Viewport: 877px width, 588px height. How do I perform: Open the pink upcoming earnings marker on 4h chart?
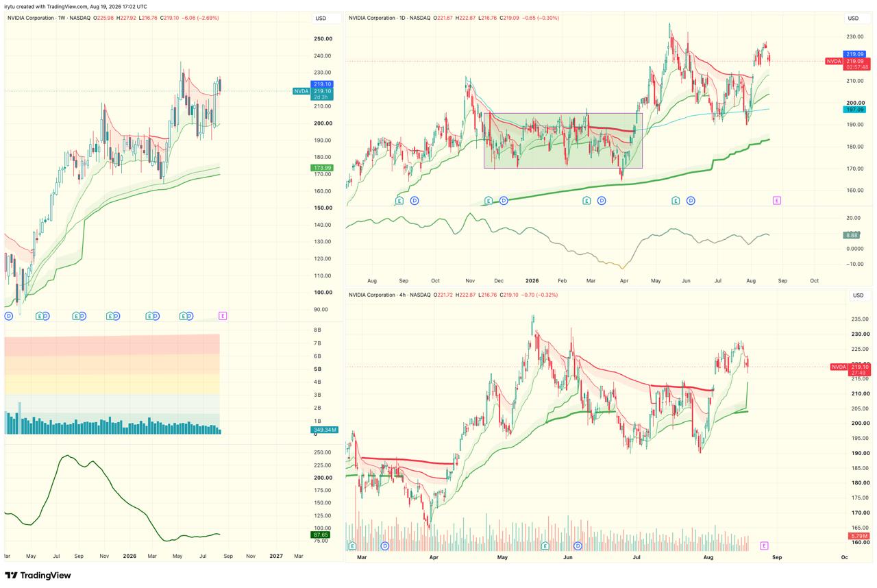point(764,546)
